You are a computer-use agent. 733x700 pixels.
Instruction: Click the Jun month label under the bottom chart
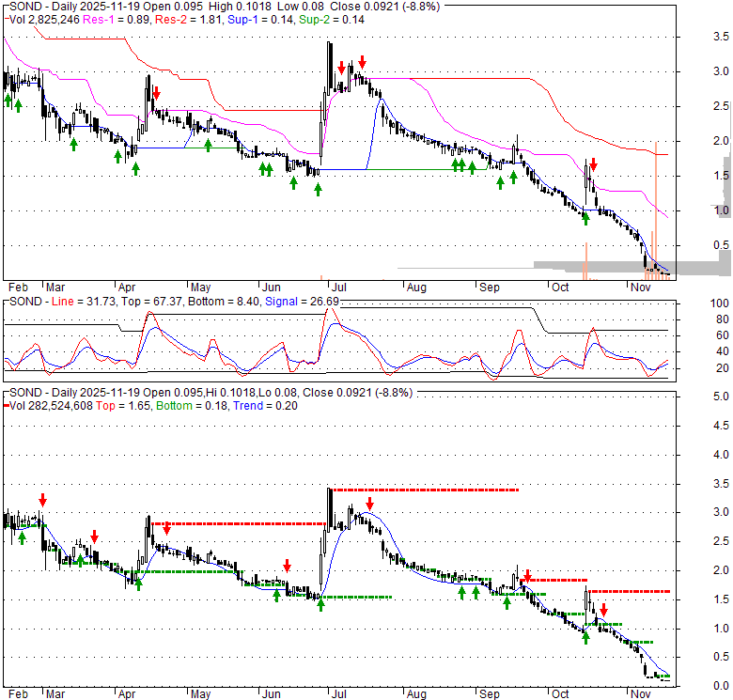(x=271, y=694)
